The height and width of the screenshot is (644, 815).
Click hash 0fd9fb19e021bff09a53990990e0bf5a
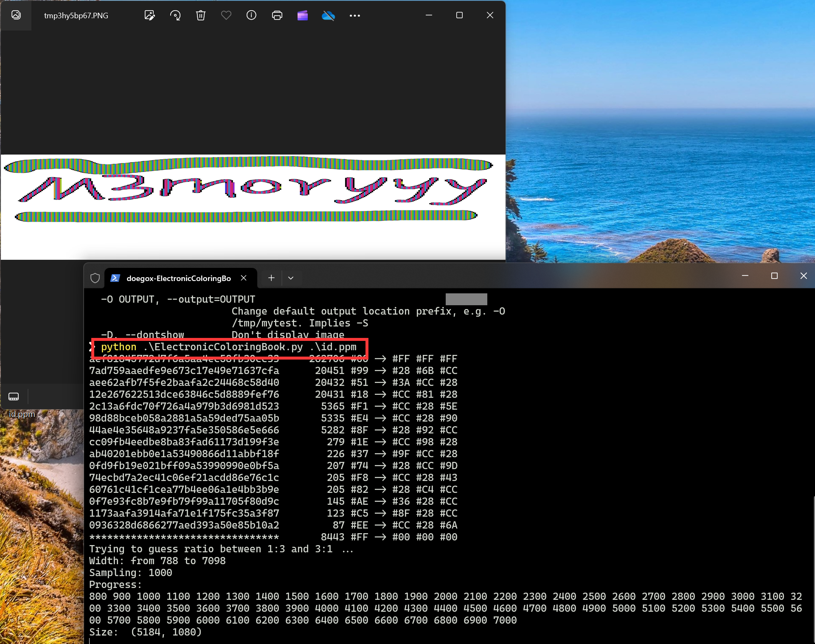[x=184, y=466]
